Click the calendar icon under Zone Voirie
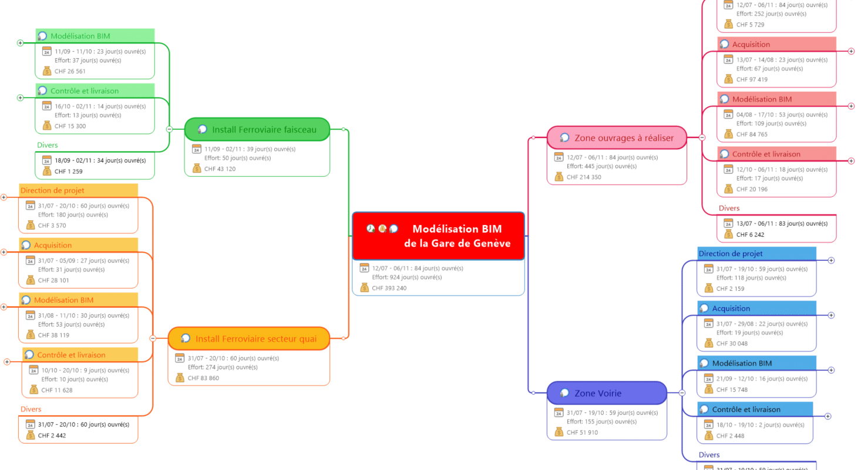 559,412
